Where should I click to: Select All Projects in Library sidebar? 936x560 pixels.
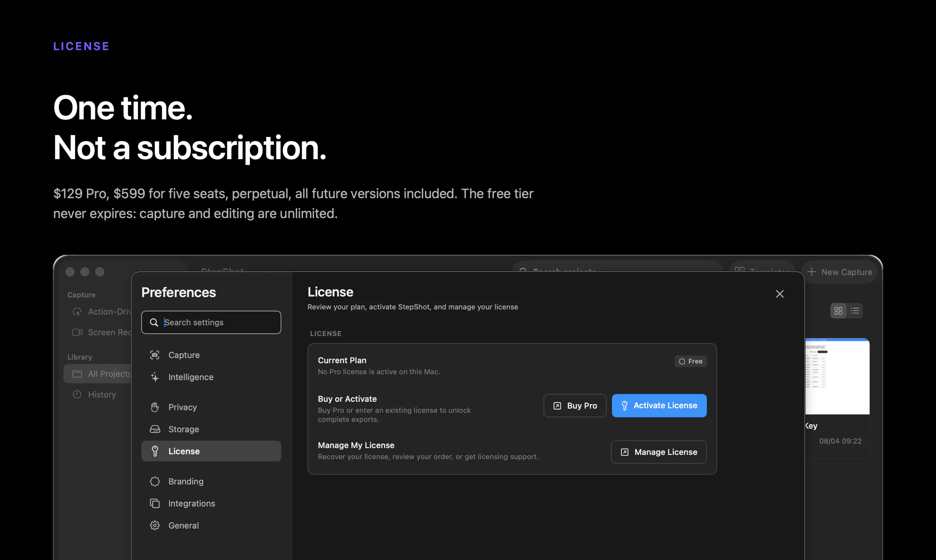pos(97,374)
